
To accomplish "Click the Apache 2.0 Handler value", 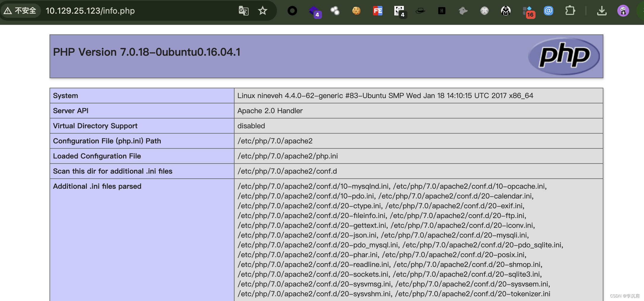I will tap(270, 111).
